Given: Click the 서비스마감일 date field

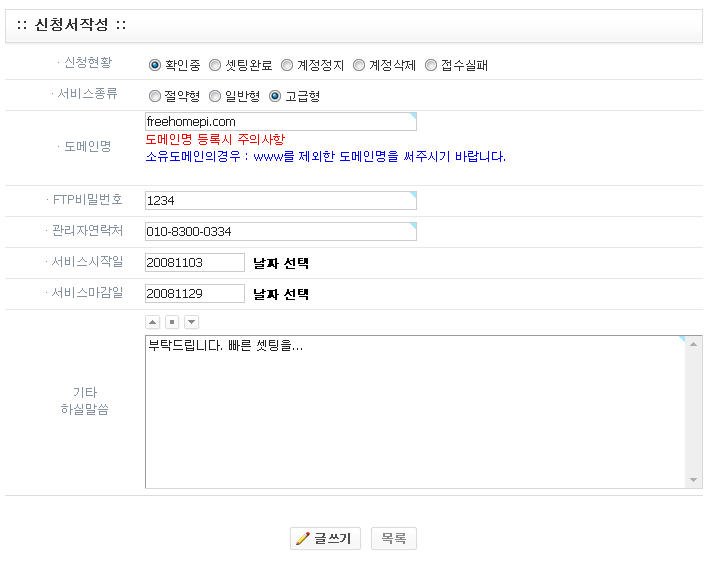Looking at the screenshot, I should [195, 294].
